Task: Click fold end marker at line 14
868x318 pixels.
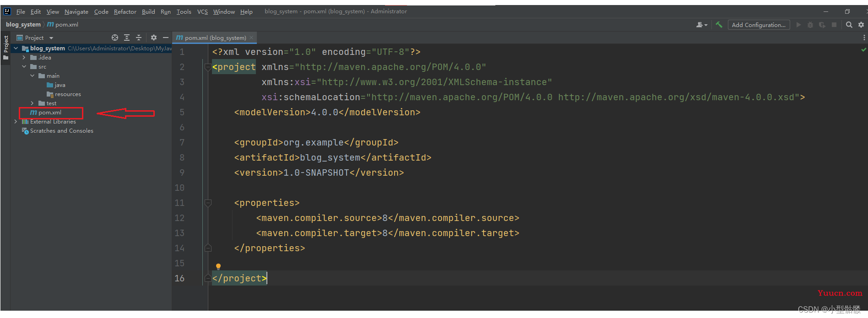Action: point(208,248)
